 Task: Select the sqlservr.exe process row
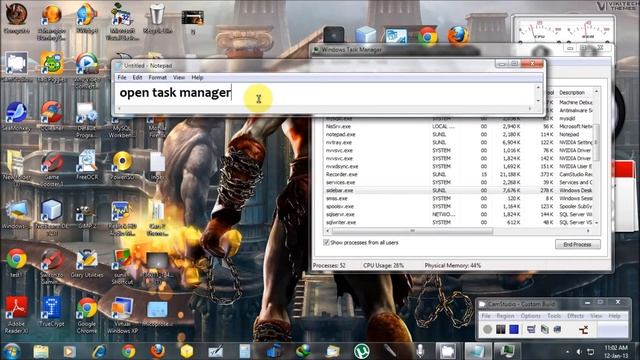(458, 214)
